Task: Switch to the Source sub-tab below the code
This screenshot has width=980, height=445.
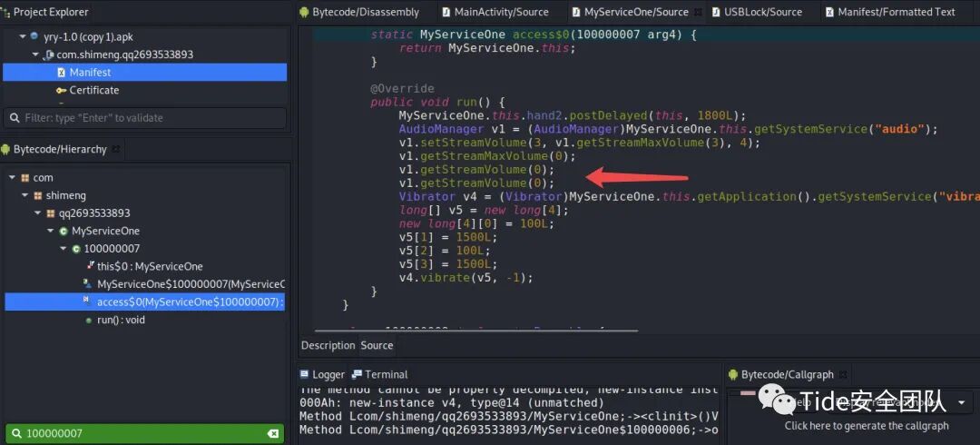Action: 377,345
